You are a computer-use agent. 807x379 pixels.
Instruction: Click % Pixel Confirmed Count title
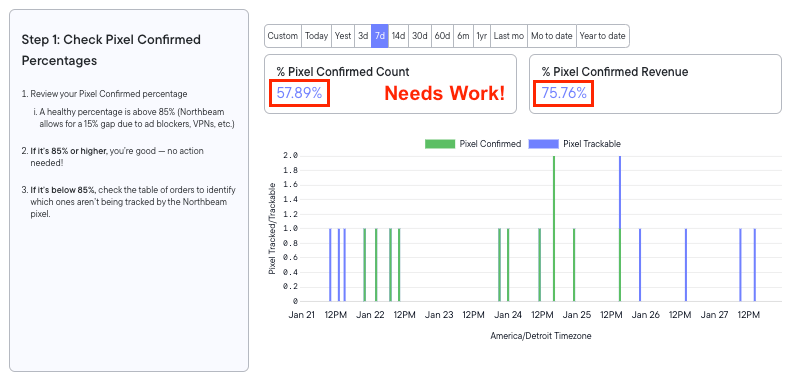(343, 72)
